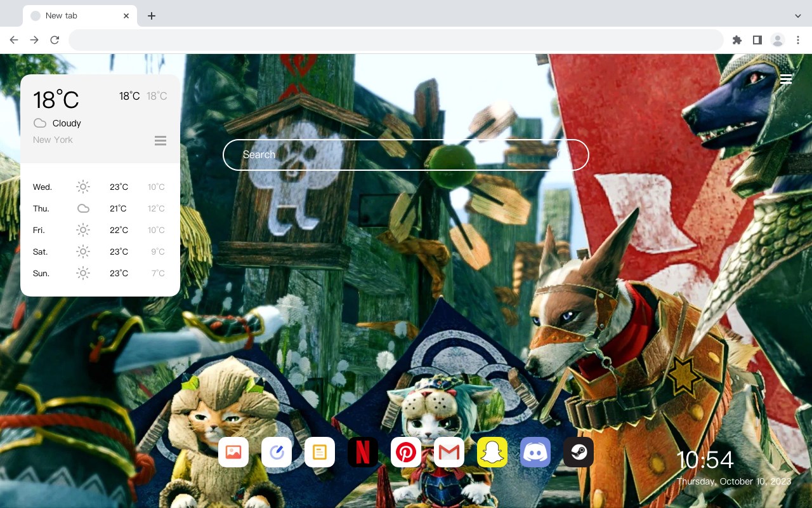
Task: Launch Netflix from the dock
Action: click(x=363, y=452)
